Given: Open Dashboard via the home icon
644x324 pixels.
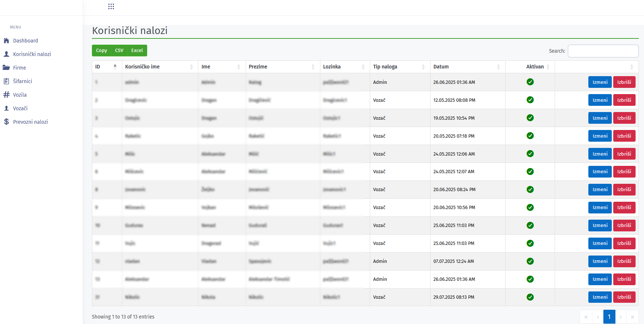Looking at the screenshot, I should (6, 41).
